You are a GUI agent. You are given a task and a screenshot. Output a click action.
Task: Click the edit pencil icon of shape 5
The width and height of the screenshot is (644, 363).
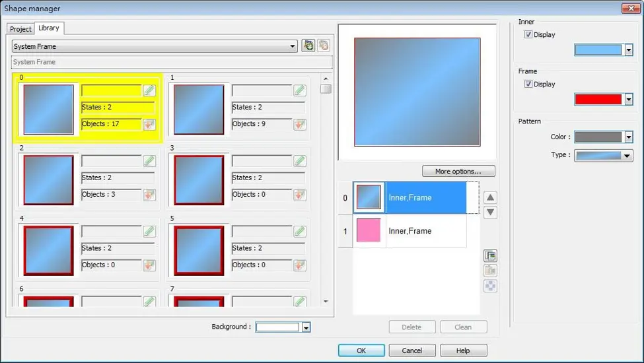(x=300, y=232)
